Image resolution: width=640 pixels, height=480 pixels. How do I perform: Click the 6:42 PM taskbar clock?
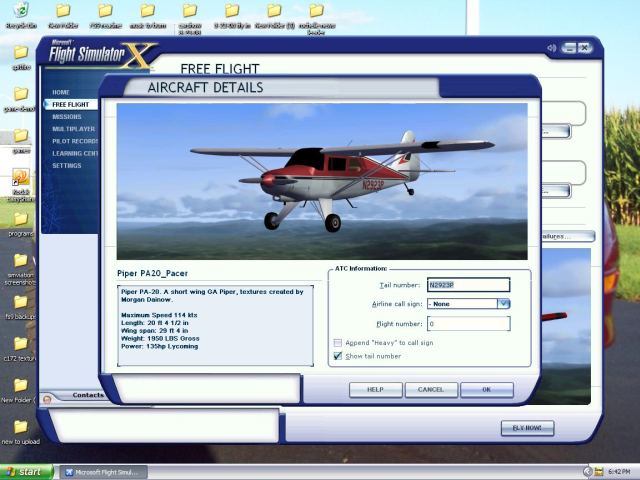tap(619, 472)
